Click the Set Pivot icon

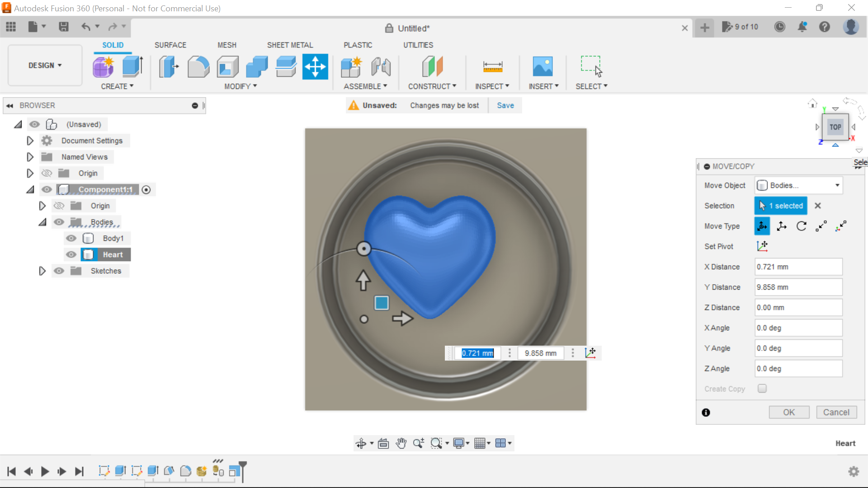tap(763, 246)
